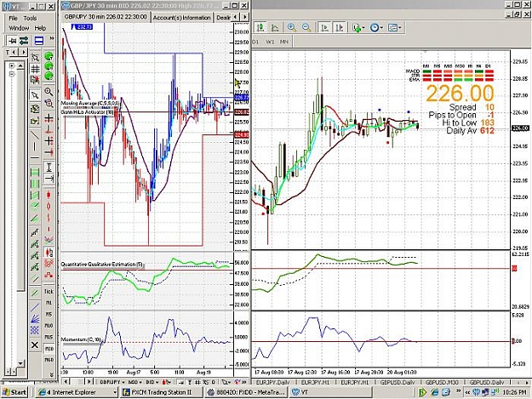
Task: Click the MetaTrader line chart type icon
Action: (x=275, y=27)
